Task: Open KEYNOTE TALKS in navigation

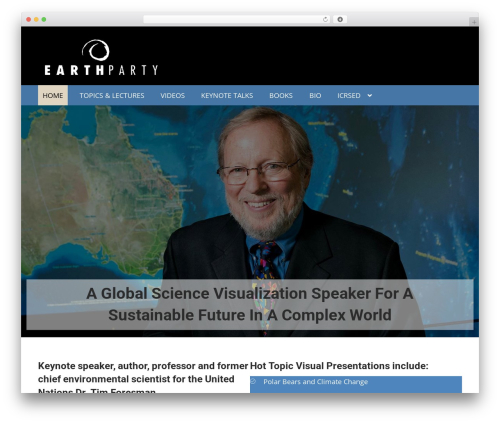Action: (227, 95)
